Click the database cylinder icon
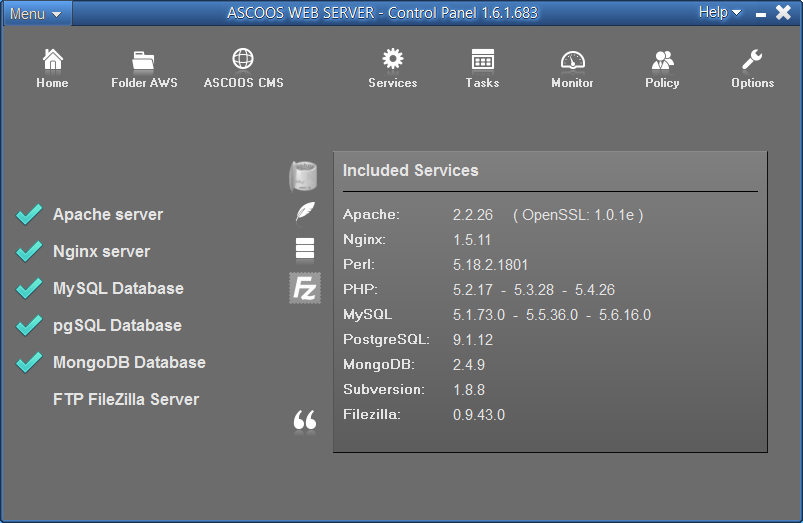803x523 pixels. (303, 176)
